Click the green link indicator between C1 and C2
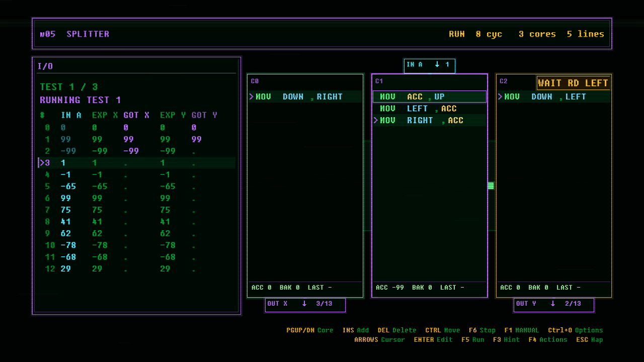 click(491, 186)
